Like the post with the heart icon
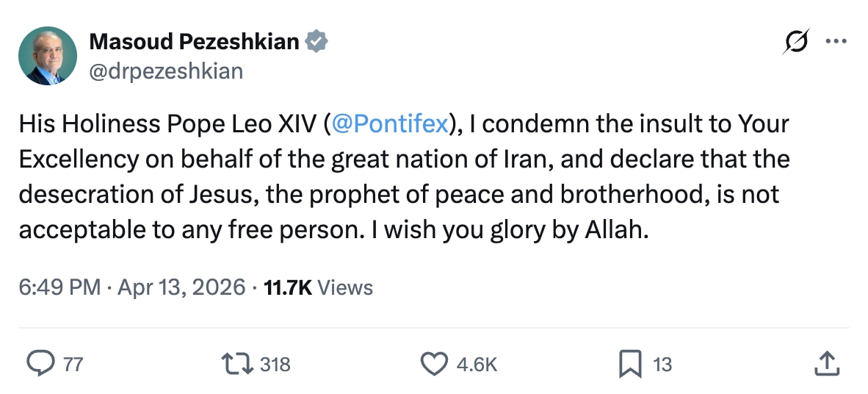This screenshot has height=394, width=868. coord(434,364)
